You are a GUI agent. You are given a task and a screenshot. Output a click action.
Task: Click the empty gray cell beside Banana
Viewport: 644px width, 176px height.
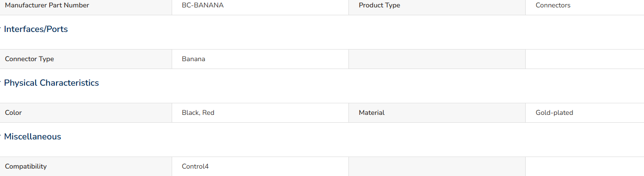[437, 59]
